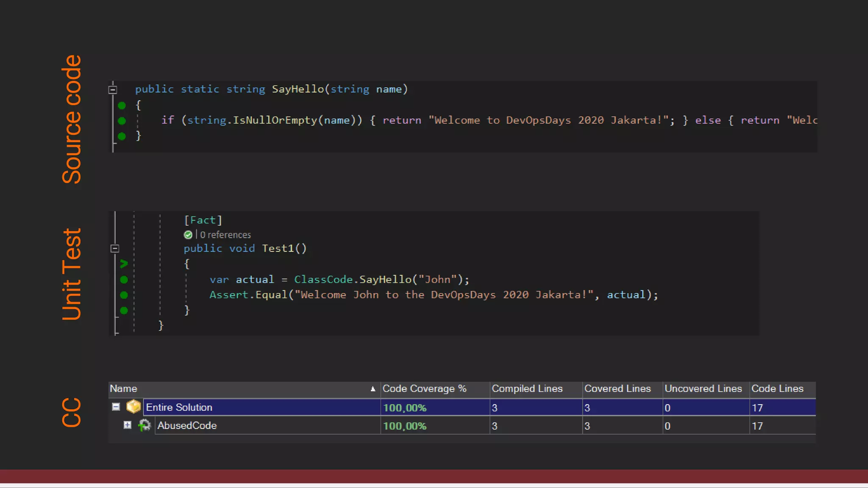
Task: Click the else keyword in source code
Action: click(708, 121)
